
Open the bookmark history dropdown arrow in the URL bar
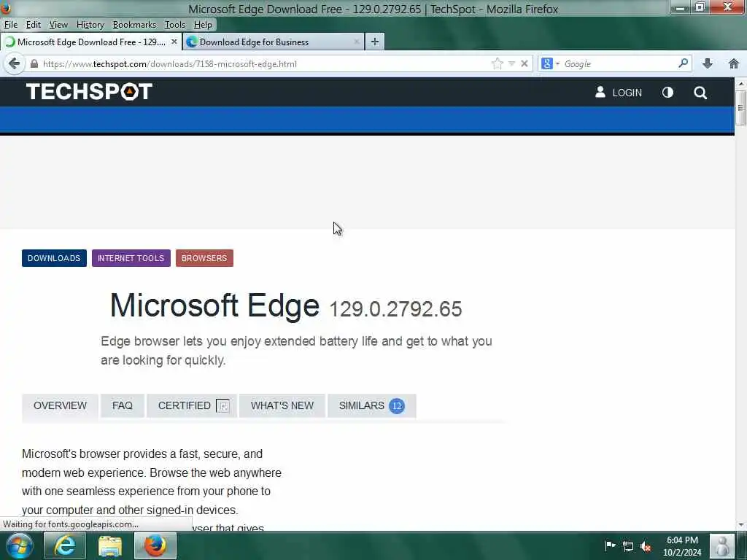point(511,63)
